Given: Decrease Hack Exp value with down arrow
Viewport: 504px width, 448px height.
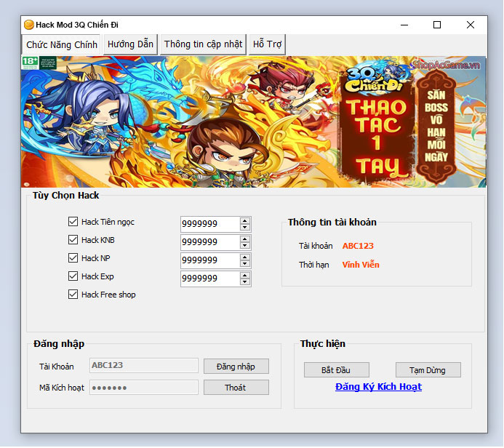Looking at the screenshot, I should (x=245, y=282).
